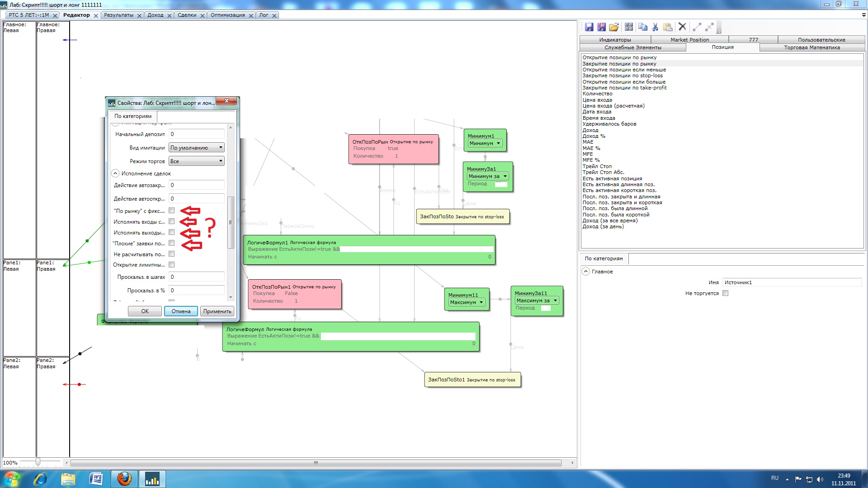Open the "Режим торгов" dropdown
This screenshot has width=868, height=488.
(x=197, y=161)
